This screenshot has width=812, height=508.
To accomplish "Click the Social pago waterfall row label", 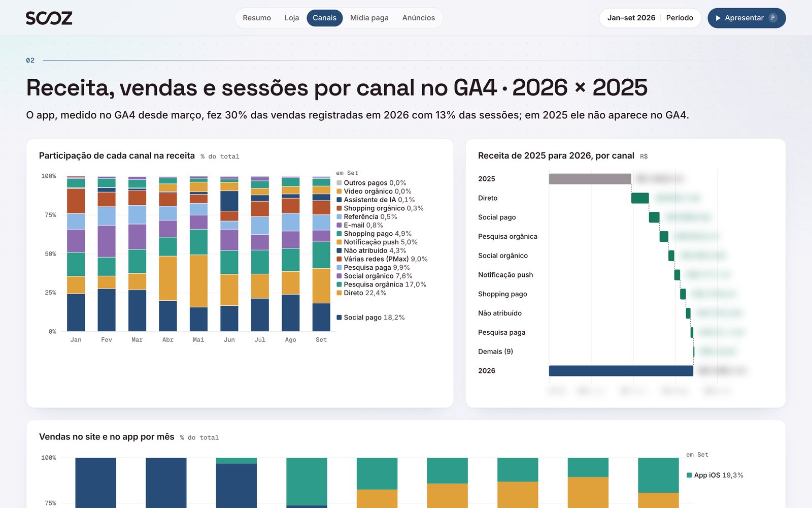I will [497, 217].
